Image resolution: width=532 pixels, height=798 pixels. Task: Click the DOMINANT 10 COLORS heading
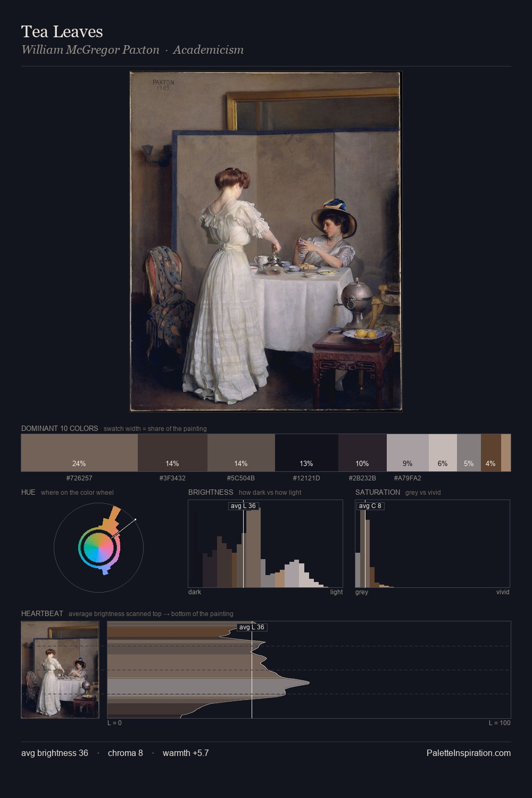[60, 428]
